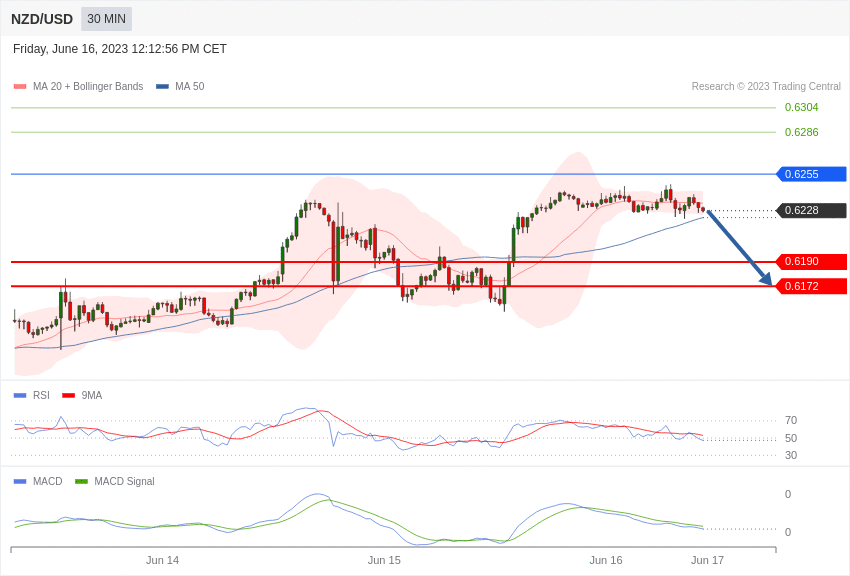
Task: Click the 0.6286 resistance level label
Action: (801, 132)
